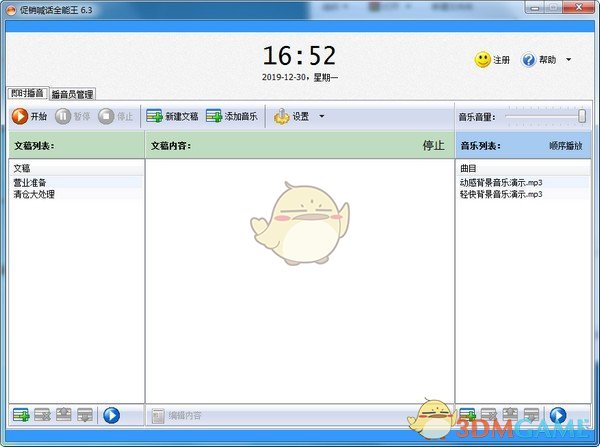Click the 注册 smiley register icon
Image resolution: width=600 pixels, height=447 pixels.
click(x=483, y=60)
